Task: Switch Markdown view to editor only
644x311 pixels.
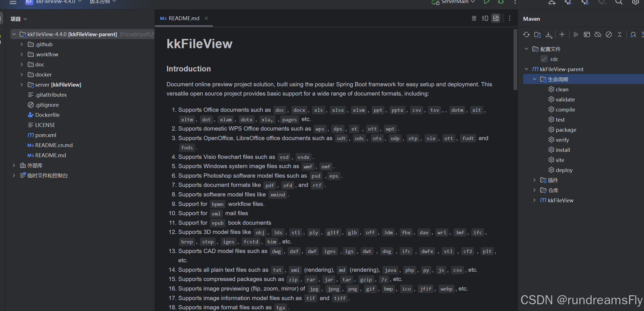Action: [x=474, y=18]
